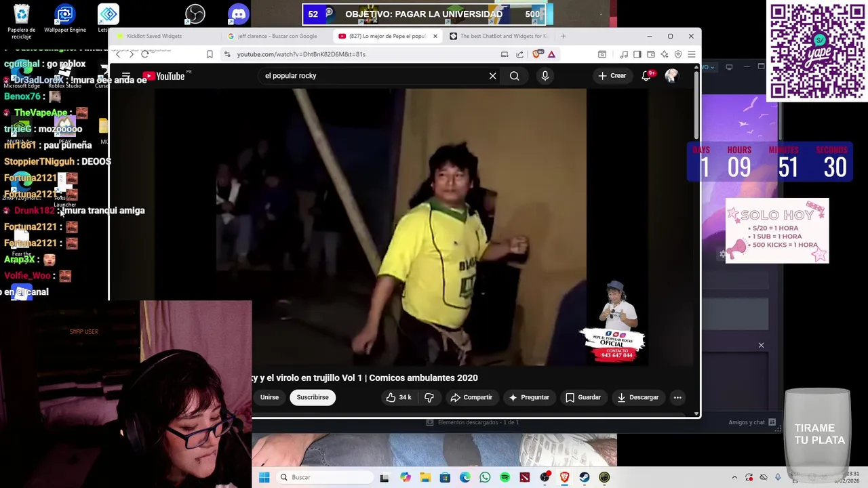The height and width of the screenshot is (488, 868).
Task: Click the Yape QR code image
Action: point(817,52)
